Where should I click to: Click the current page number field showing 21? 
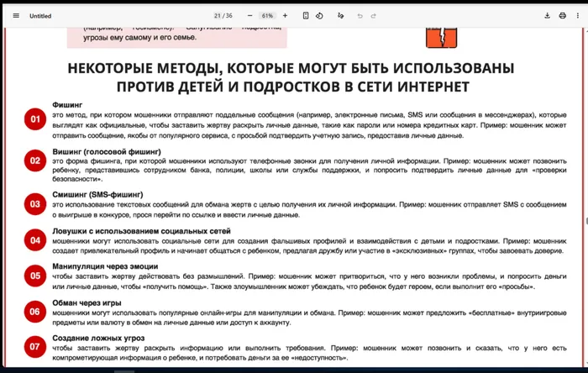tap(218, 15)
